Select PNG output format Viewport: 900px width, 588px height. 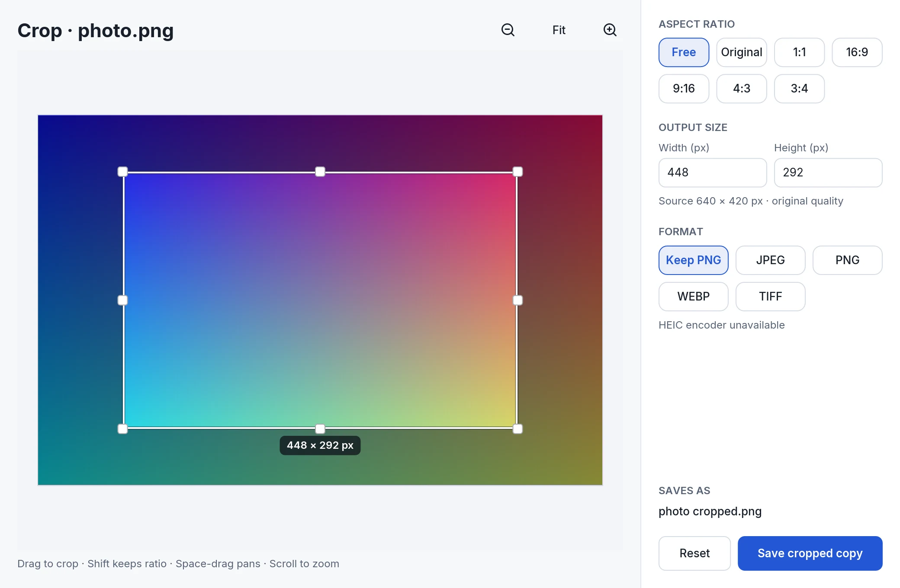848,260
